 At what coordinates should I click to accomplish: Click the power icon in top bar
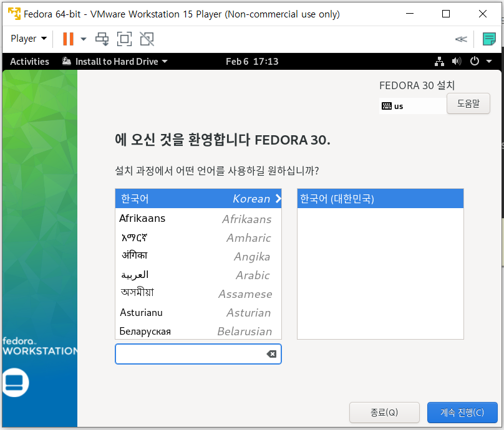tap(475, 61)
